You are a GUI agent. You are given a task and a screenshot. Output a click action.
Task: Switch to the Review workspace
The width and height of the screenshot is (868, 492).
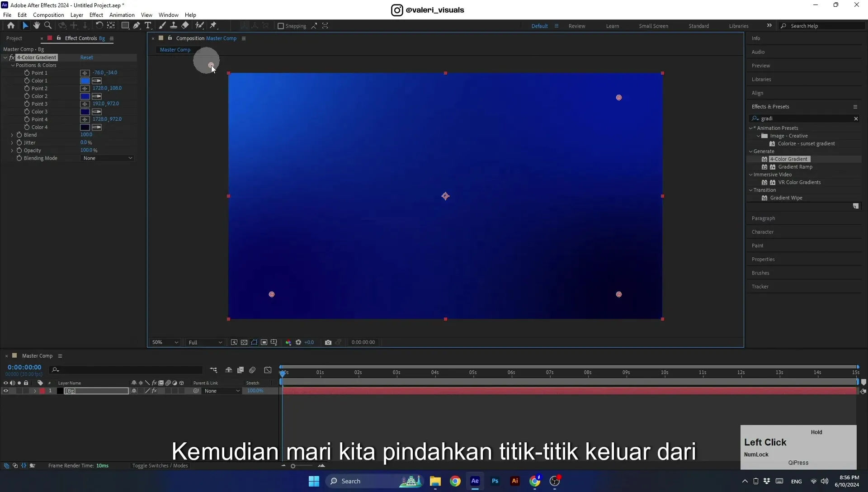577,26
